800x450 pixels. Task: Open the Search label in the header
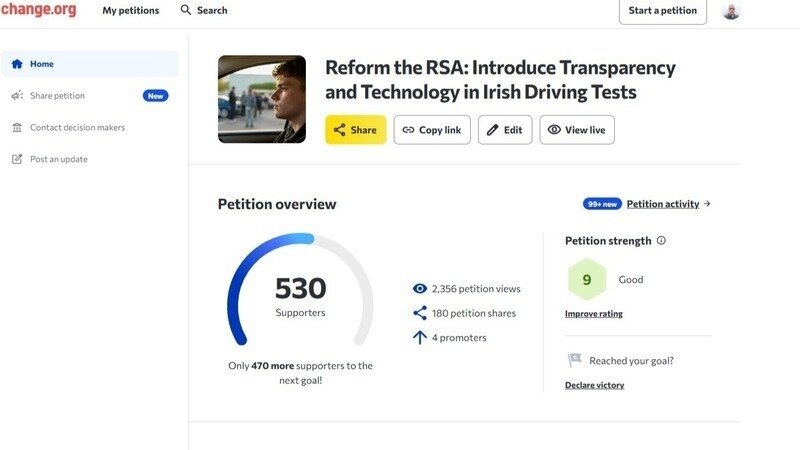pos(212,10)
